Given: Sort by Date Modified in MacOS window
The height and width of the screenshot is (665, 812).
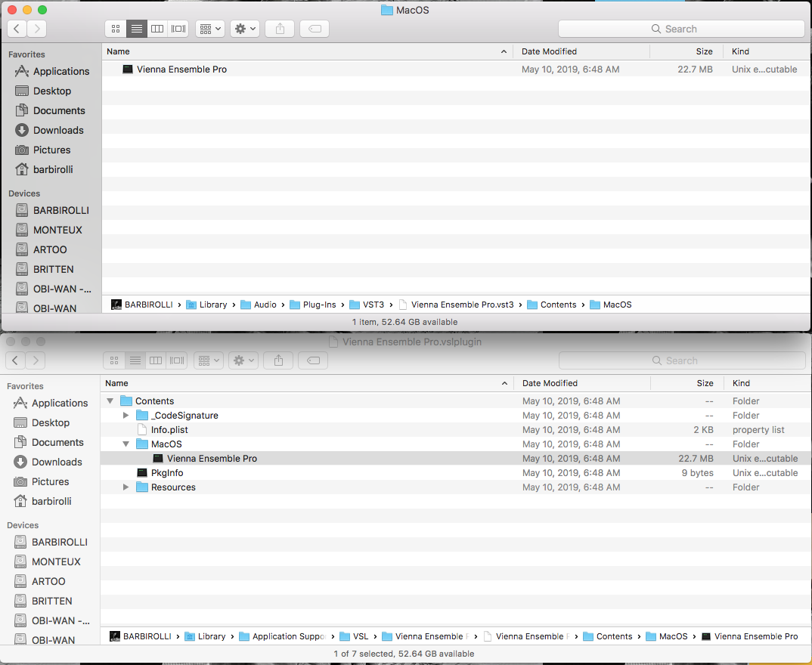Looking at the screenshot, I should click(581, 51).
